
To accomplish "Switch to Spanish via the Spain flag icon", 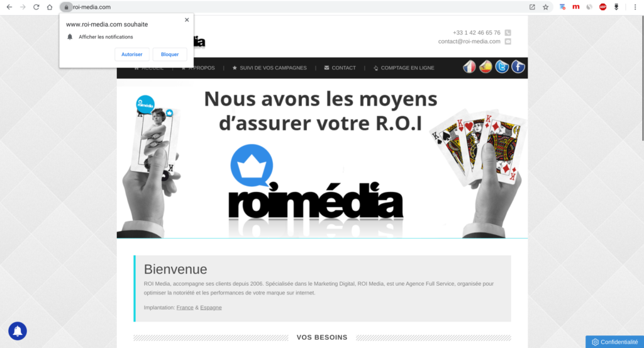I will 486,67.
